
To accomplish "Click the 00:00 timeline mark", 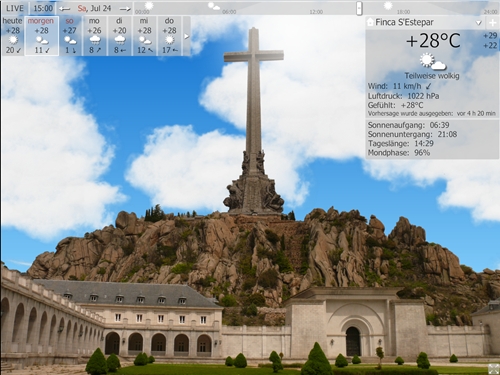I will click(x=142, y=12).
